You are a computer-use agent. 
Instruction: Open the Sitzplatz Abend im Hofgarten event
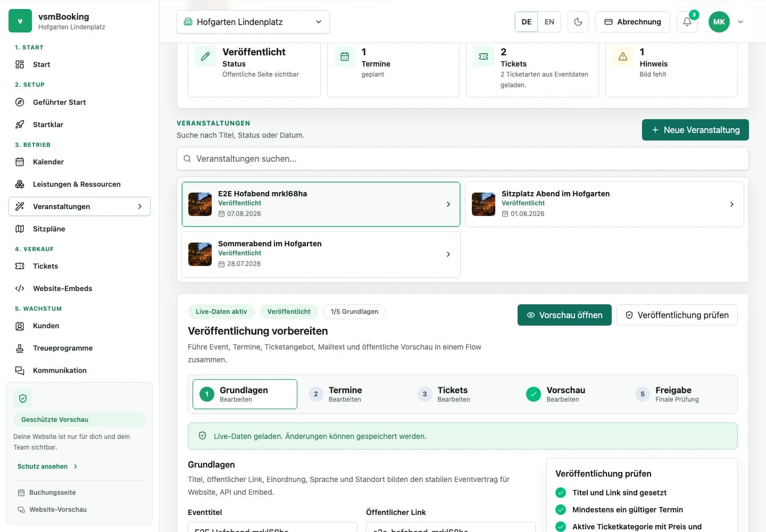point(604,204)
